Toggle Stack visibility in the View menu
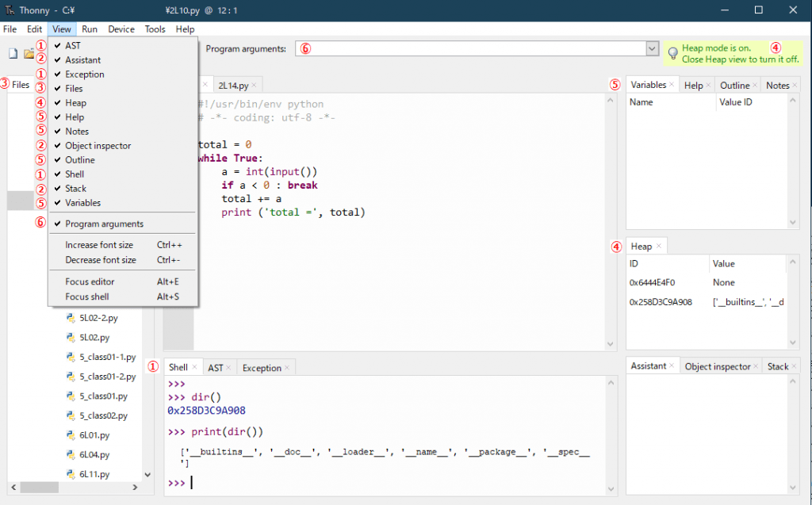Screen dimensions: 812x505 pos(76,189)
